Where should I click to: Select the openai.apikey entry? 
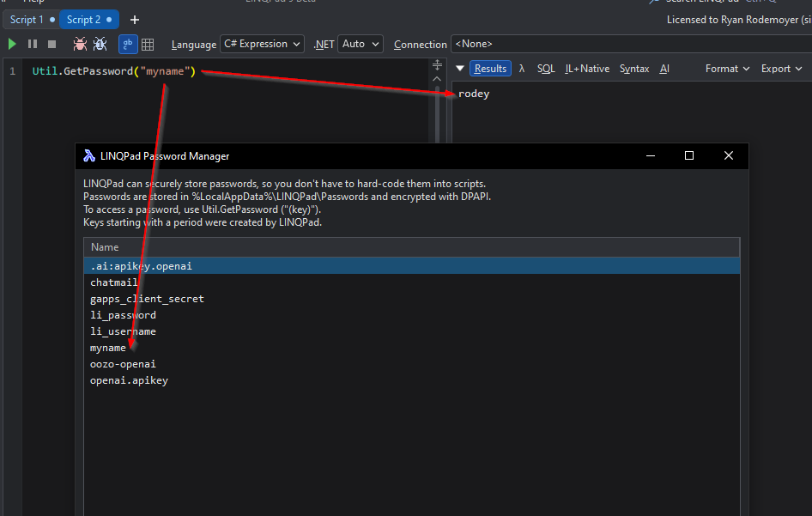click(x=412, y=380)
